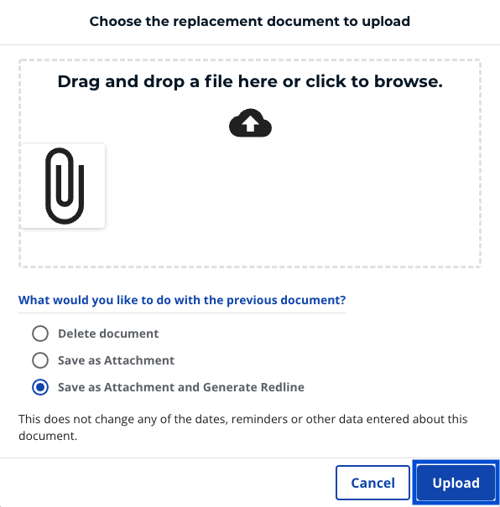
Task: Click the note about dates and reminders
Action: point(243,427)
